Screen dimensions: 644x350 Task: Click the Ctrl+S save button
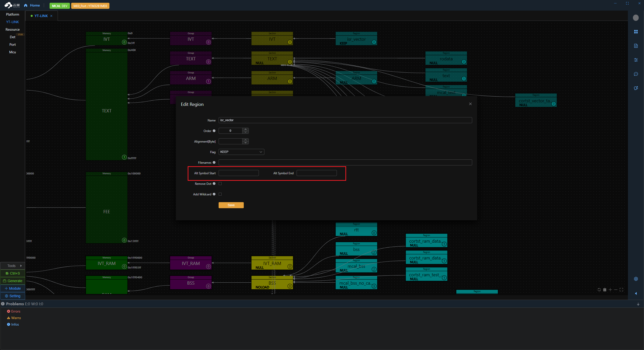13,273
